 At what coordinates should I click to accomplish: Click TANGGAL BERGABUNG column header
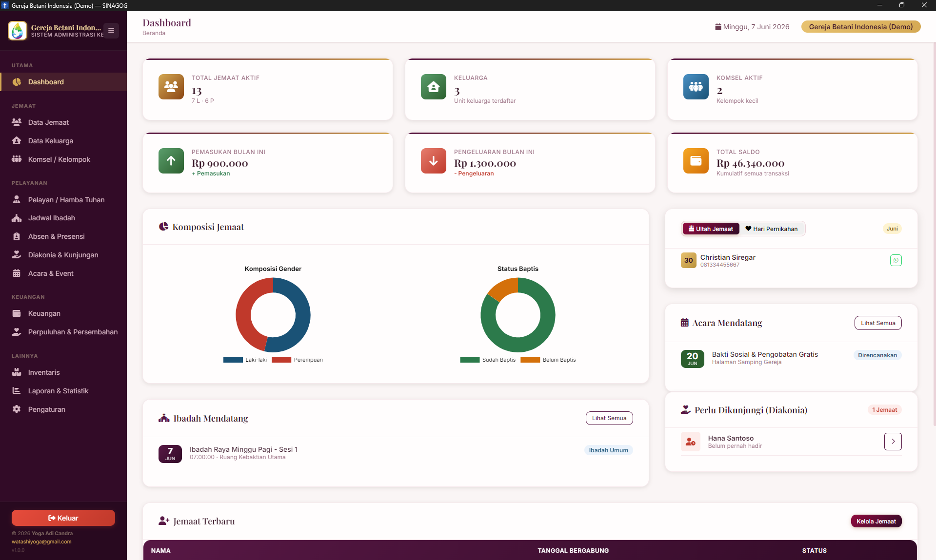(x=573, y=551)
